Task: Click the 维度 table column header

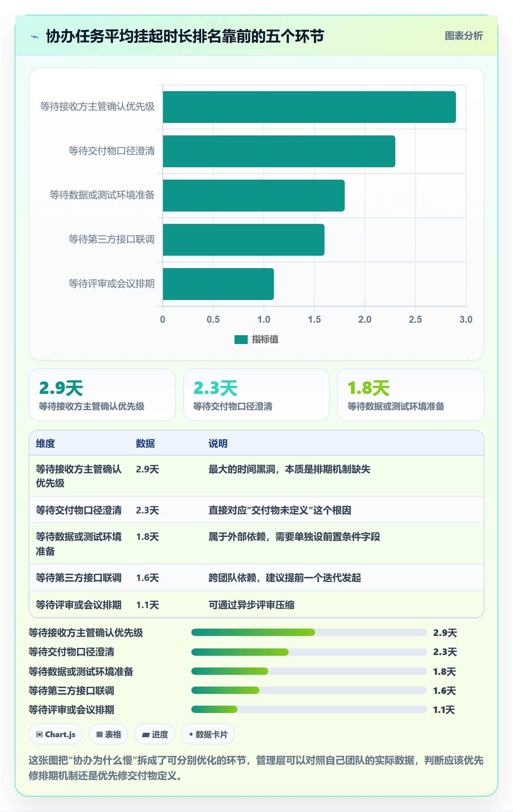Action: pos(45,443)
